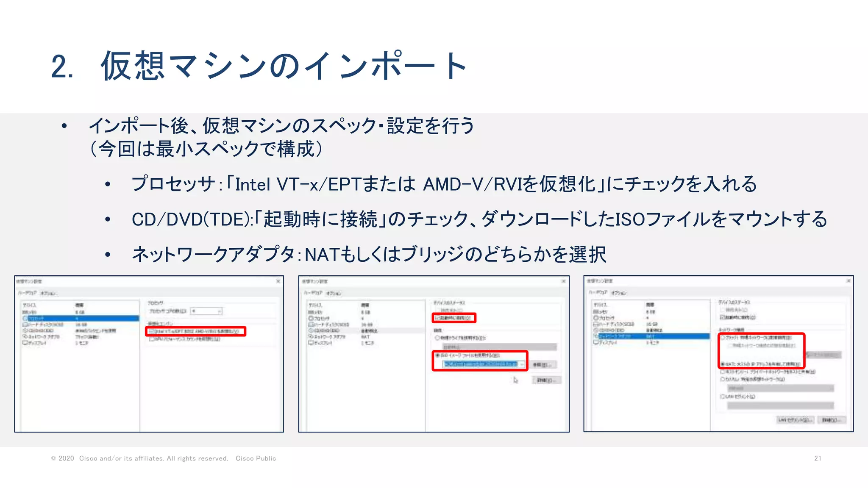This screenshot has width=868, height=488.
Task: Click NAT summary value in CD/DVD dialog
Action: coord(365,337)
